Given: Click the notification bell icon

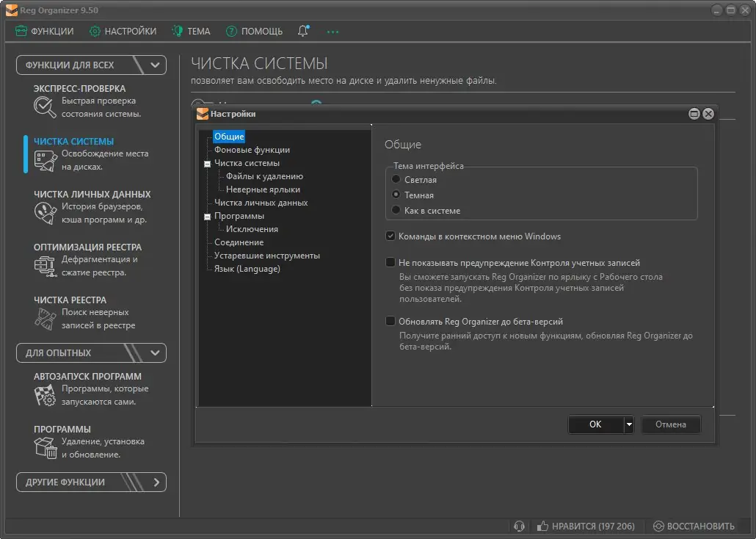Looking at the screenshot, I should click(x=303, y=31).
